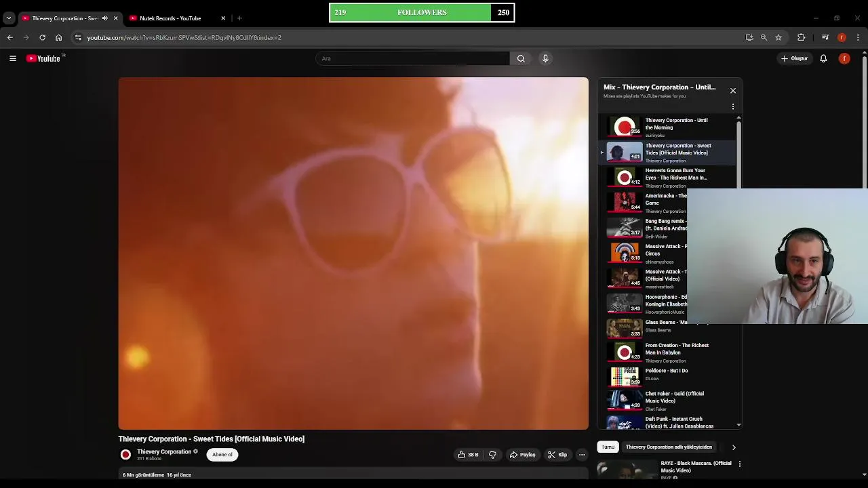Screen dimensions: 868x488
Task: Click inside the video player
Action: click(x=353, y=253)
